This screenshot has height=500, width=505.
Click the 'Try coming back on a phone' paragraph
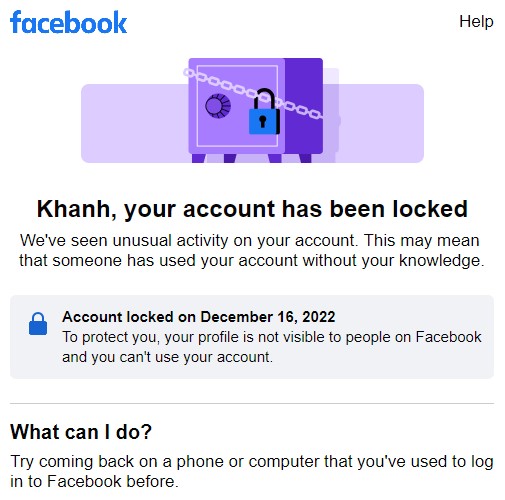coord(252,471)
